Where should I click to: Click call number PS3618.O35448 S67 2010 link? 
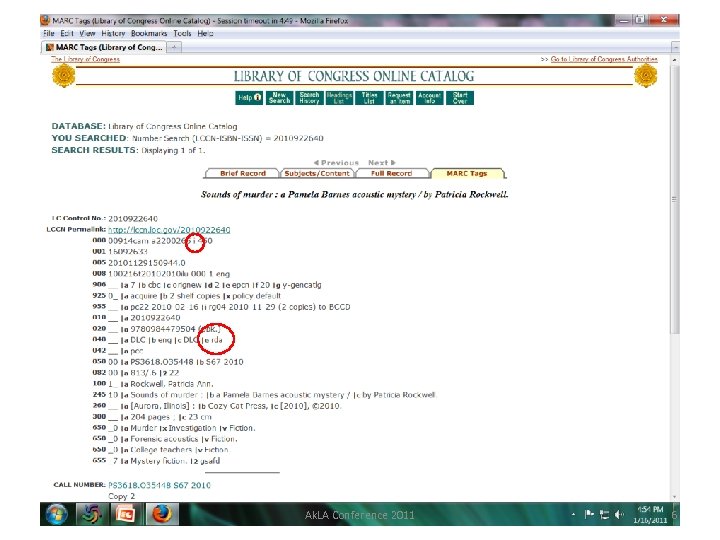tap(159, 485)
